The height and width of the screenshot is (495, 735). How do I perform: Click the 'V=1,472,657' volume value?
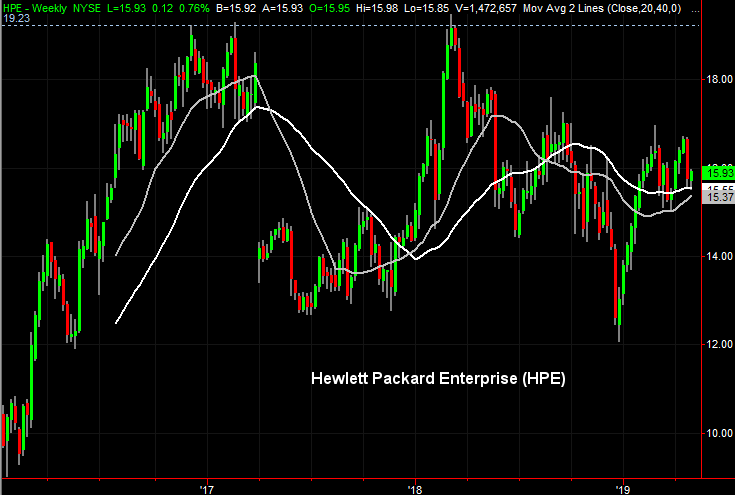[487, 8]
